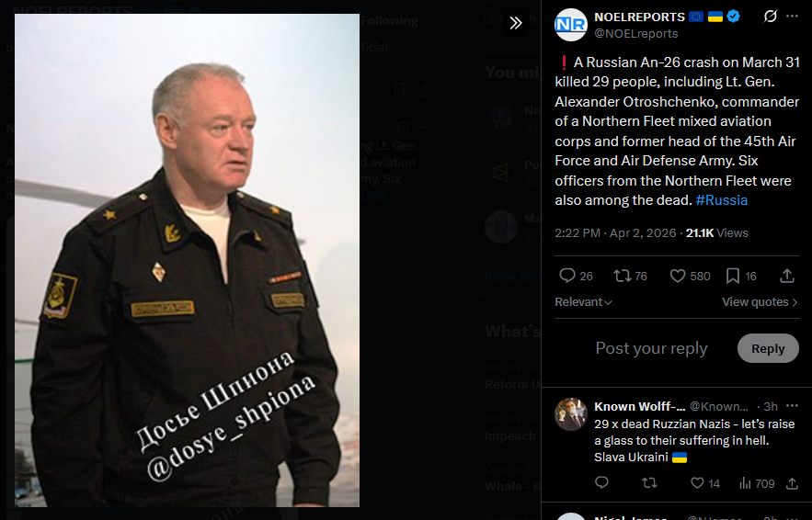Open the more options ellipsis on main post
The image size is (812, 520).
point(792,17)
